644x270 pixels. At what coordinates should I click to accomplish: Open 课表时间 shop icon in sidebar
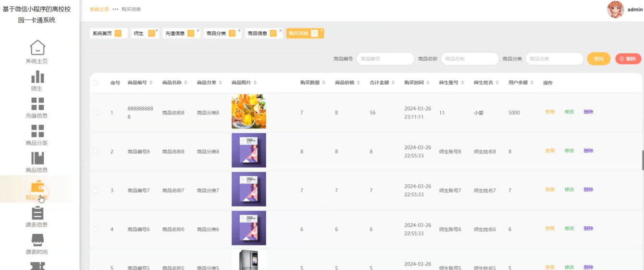37,240
